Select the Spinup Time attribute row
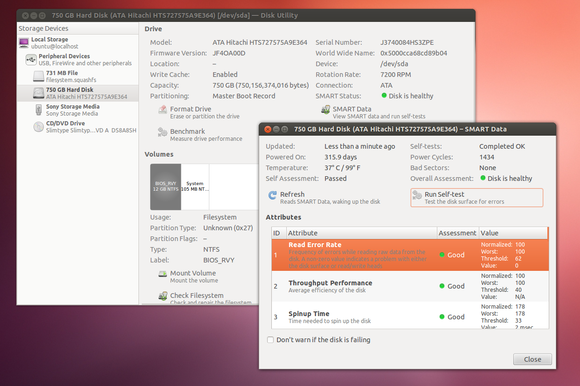 410,315
